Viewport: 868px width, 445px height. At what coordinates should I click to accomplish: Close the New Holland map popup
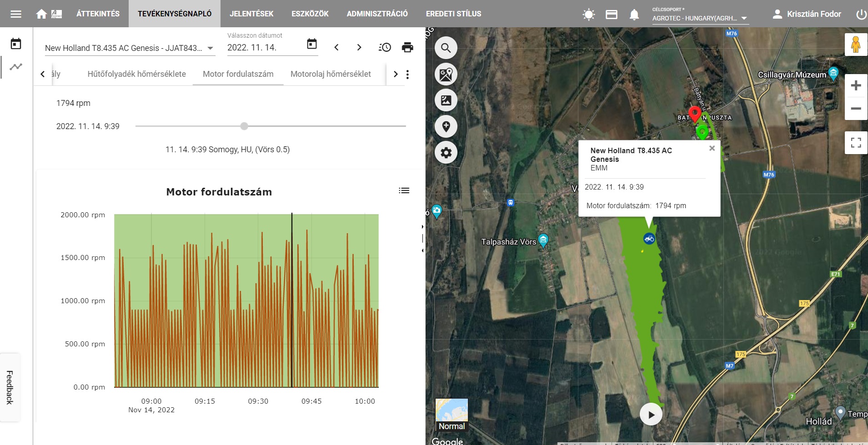pos(712,148)
